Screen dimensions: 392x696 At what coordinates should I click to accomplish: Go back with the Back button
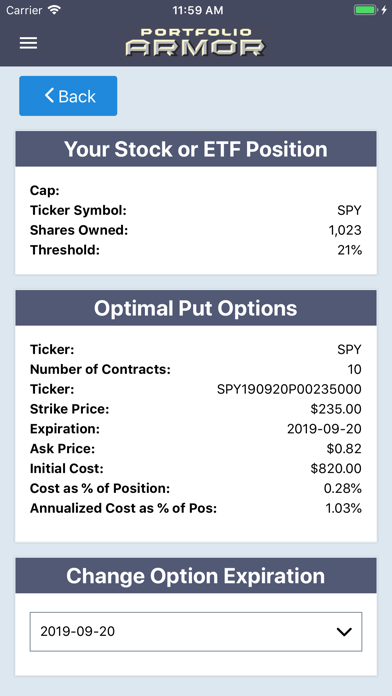68,96
